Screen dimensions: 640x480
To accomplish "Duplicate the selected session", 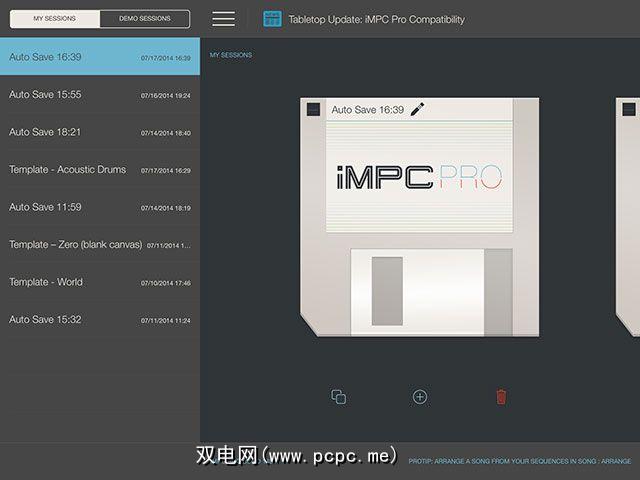I will [338, 397].
